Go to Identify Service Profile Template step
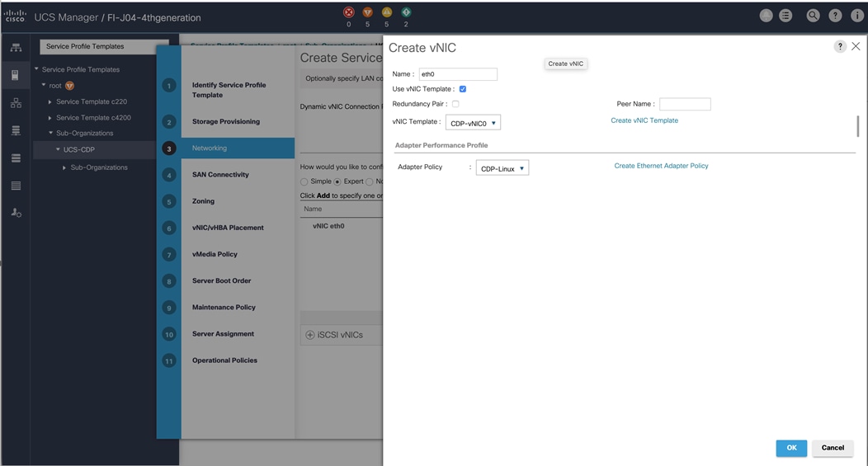The height and width of the screenshot is (466, 868). click(x=229, y=90)
